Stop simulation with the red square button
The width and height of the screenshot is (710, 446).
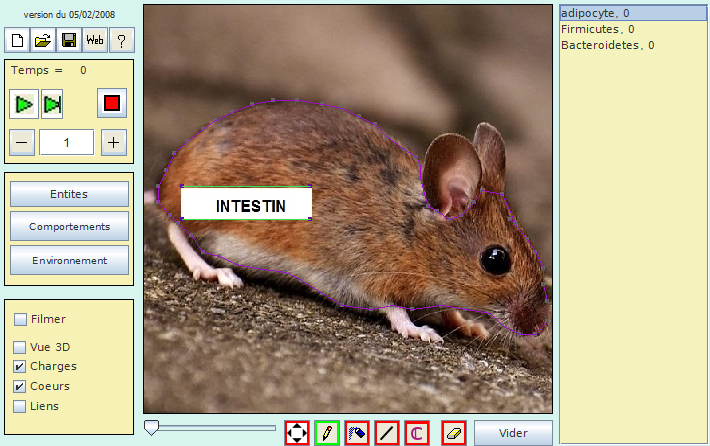pos(112,103)
